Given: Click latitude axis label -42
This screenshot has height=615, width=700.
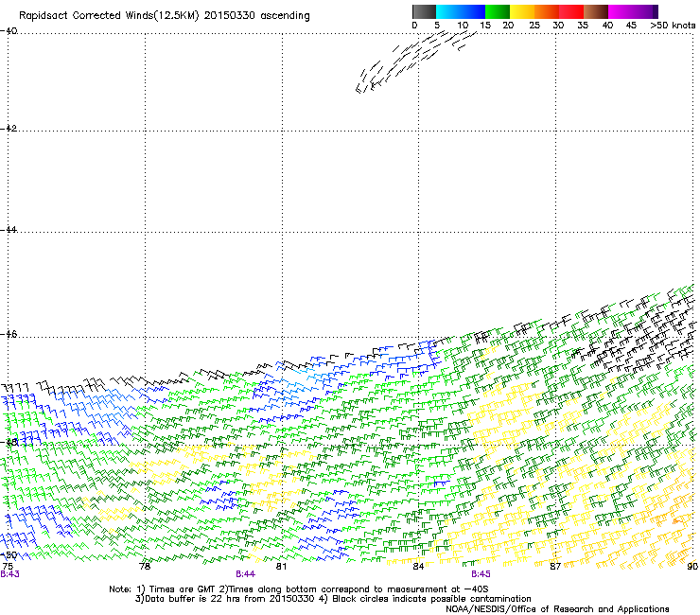Looking at the screenshot, I should pyautogui.click(x=9, y=128).
